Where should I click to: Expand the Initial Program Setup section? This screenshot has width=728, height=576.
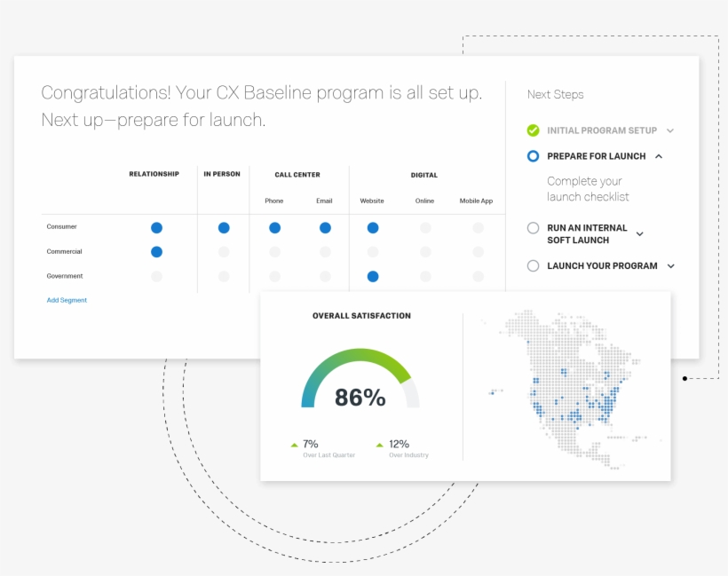pyautogui.click(x=670, y=130)
